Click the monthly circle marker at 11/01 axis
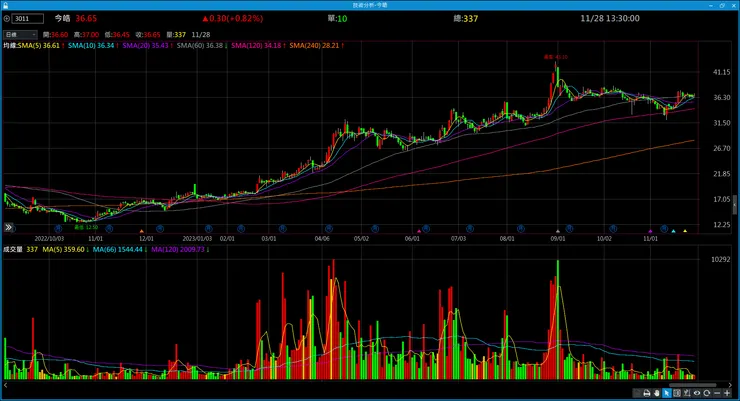This screenshot has width=740, height=401. click(664, 229)
